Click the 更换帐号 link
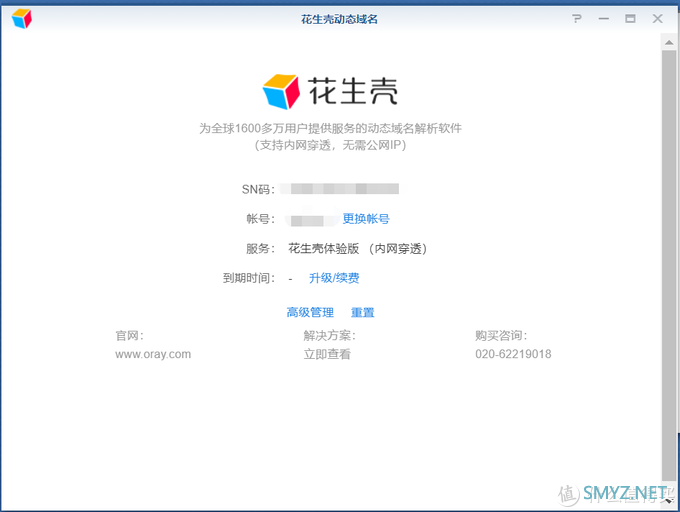680x512 pixels. 366,219
